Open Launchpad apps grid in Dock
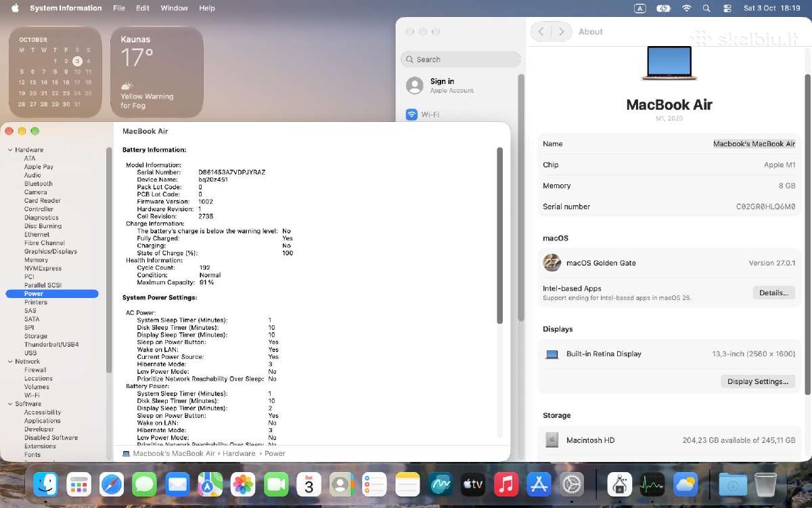 pyautogui.click(x=79, y=484)
